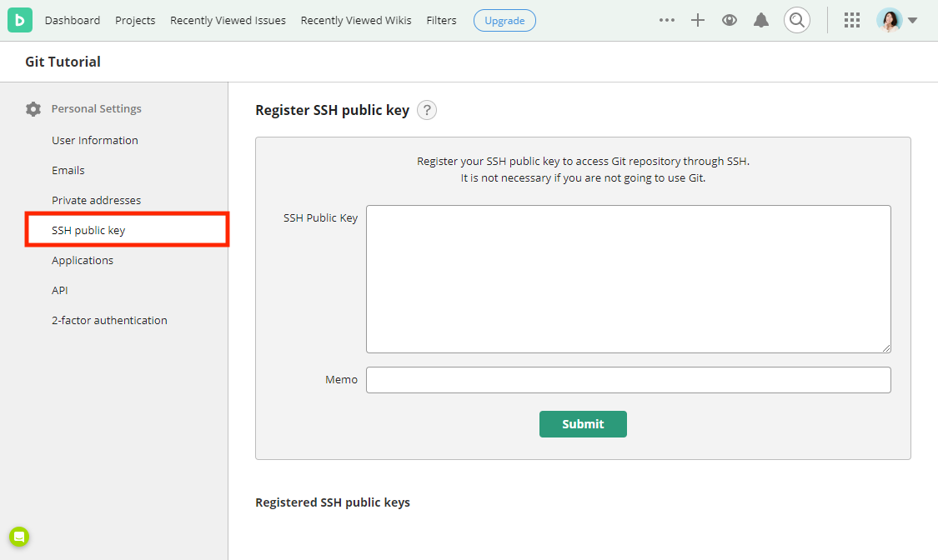Click the Register SSH public key heading
The width and height of the screenshot is (938, 560).
[x=332, y=111]
